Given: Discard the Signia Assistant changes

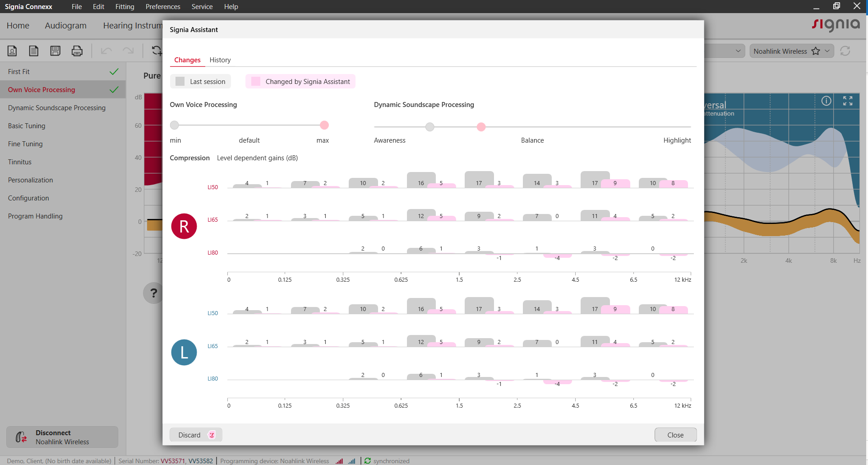Looking at the screenshot, I should pos(196,435).
